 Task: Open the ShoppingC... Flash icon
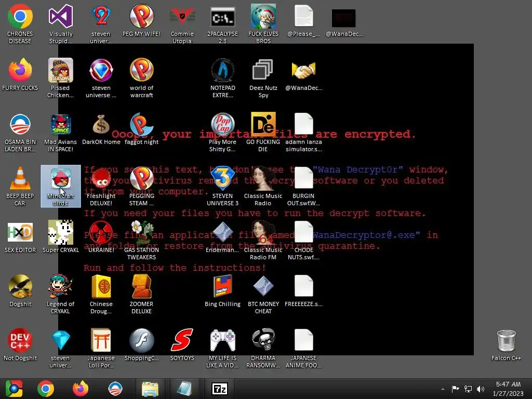click(141, 340)
